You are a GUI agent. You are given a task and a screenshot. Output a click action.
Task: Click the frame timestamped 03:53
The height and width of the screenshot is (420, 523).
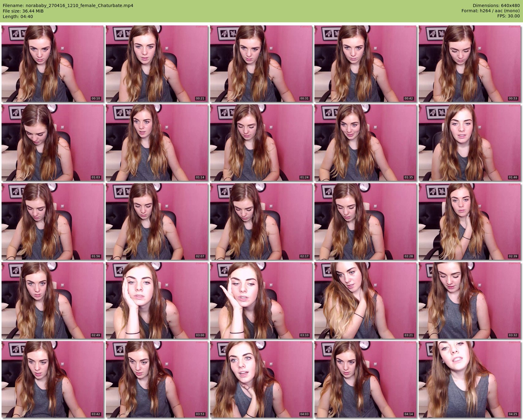(157, 379)
